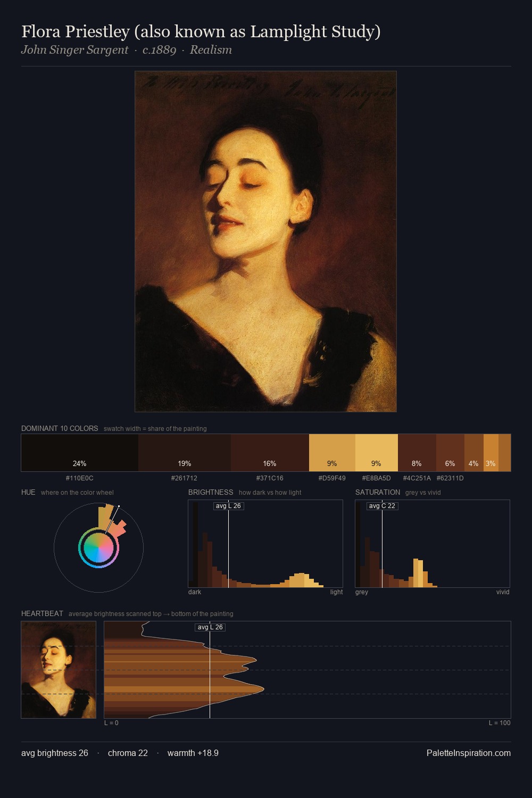Click the footer 'warmth +18.9' stat

click(x=193, y=753)
